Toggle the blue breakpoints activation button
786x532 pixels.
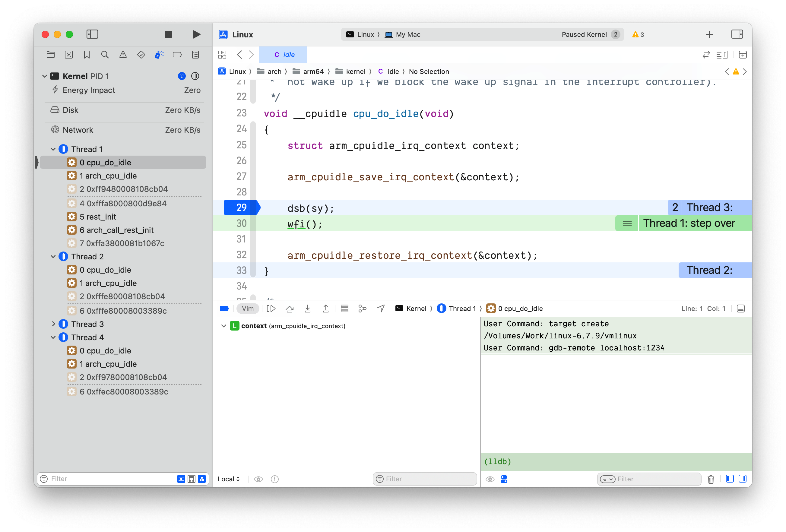coord(224,309)
